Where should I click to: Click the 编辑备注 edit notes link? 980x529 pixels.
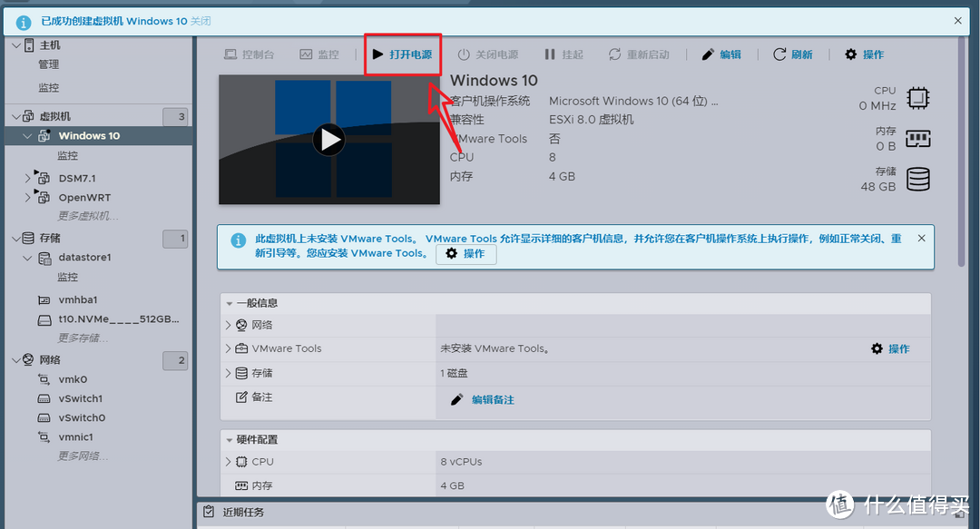coord(483,399)
